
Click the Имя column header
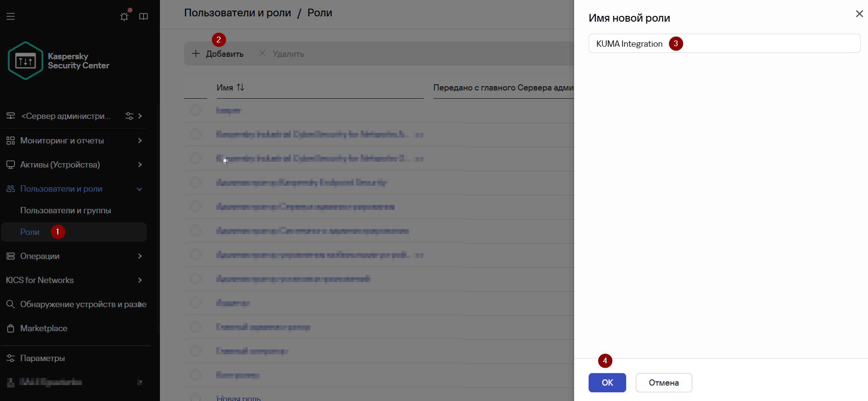click(x=224, y=88)
